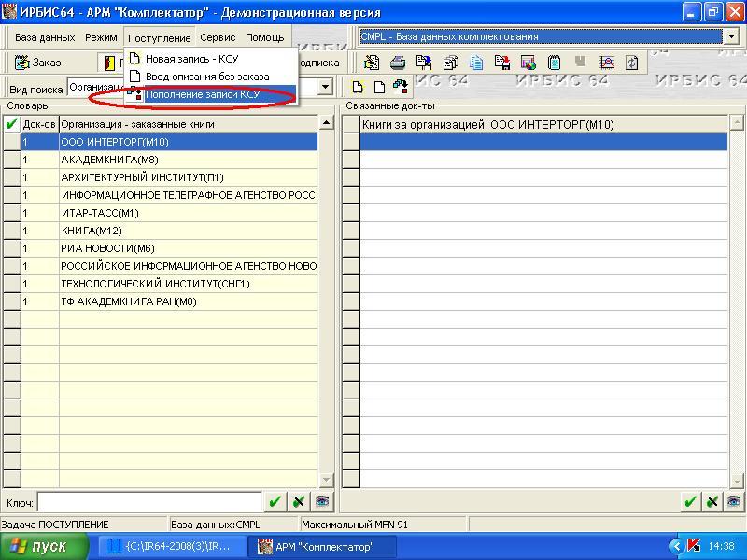Image resolution: width=747 pixels, height=560 pixels.
Task: Click the refresh icon at toolbar right end
Action: (632, 63)
